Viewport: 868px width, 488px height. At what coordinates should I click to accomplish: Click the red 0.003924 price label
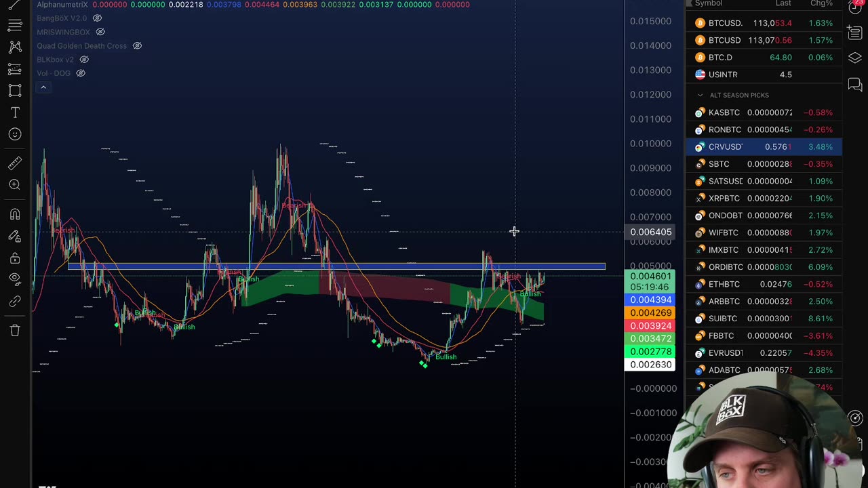coord(650,325)
